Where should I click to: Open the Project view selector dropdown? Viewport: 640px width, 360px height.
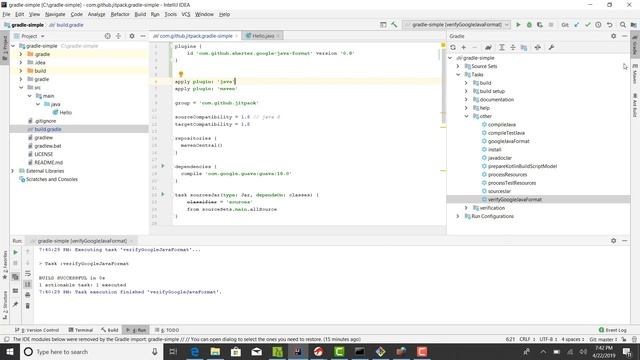pos(33,36)
